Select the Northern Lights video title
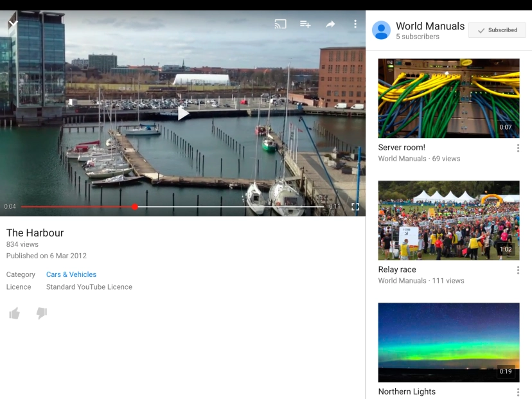 pos(407,391)
